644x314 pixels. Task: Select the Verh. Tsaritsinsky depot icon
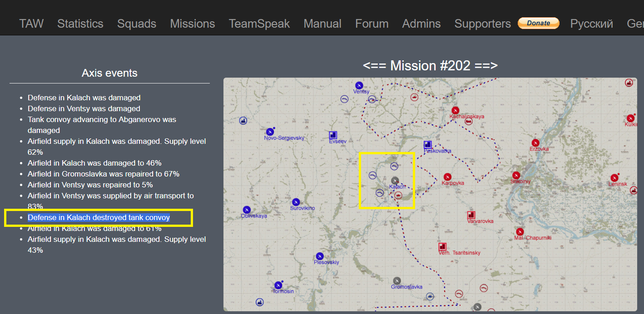[442, 247]
